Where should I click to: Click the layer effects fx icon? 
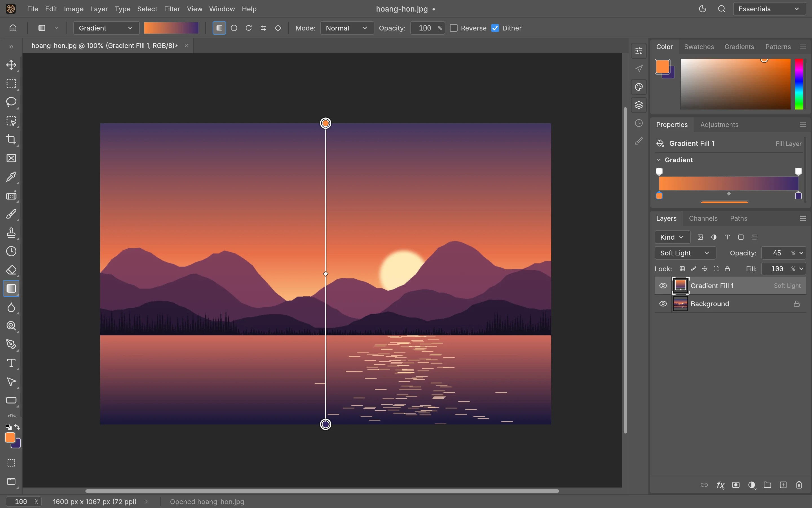tap(720, 485)
